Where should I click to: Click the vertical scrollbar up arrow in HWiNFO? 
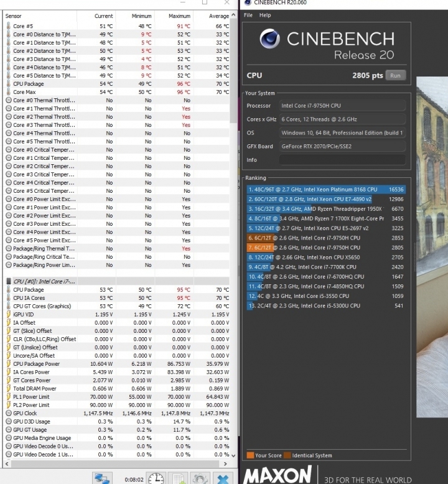pyautogui.click(x=233, y=15)
